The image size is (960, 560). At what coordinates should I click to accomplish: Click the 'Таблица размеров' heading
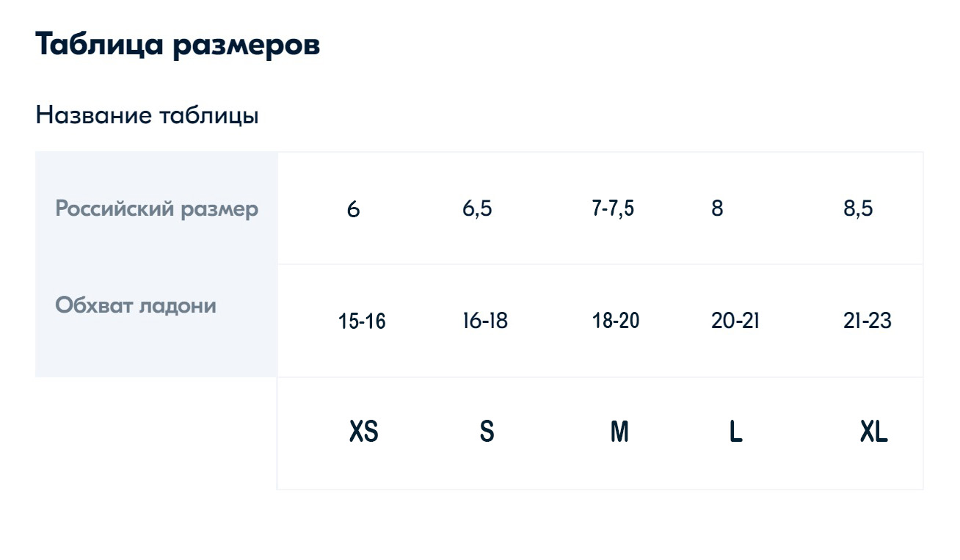[177, 46]
